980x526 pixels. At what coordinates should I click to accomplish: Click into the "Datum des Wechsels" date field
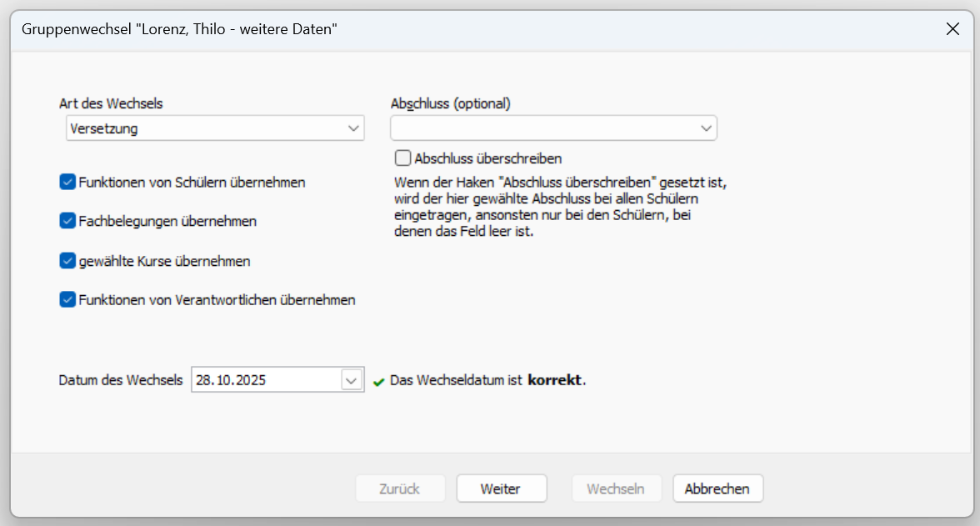[x=265, y=380]
